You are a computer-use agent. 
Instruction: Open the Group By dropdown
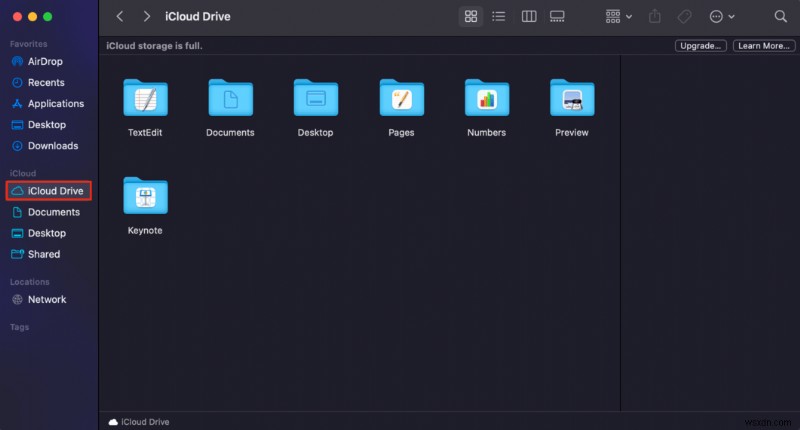point(617,17)
